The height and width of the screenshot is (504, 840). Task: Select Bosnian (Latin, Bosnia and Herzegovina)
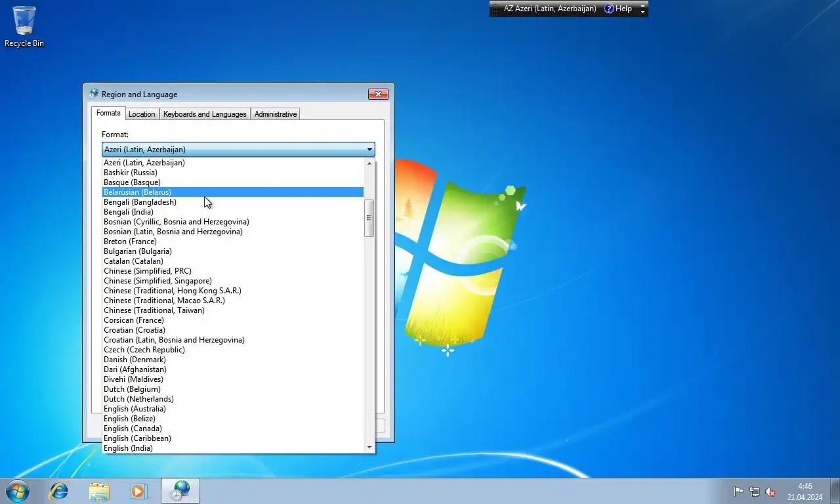click(233, 232)
